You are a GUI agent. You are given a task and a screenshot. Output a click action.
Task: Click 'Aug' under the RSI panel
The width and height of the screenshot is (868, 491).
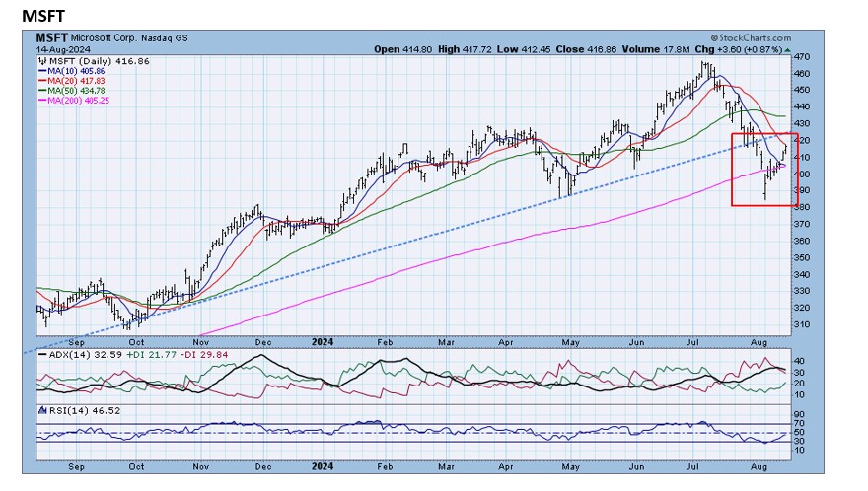pyautogui.click(x=759, y=466)
